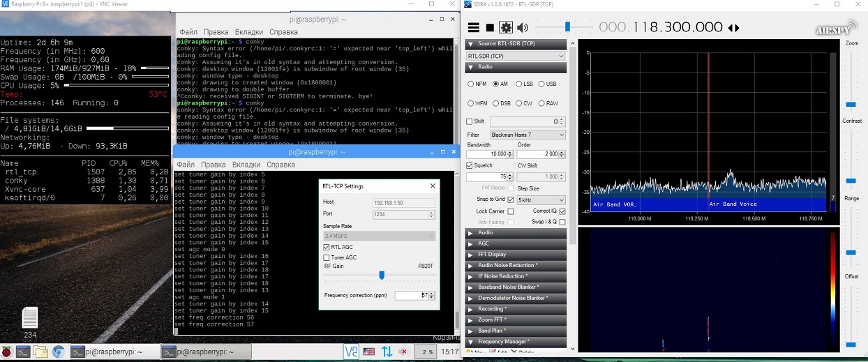
Task: Switch to first pi@raspberrypi taskbar window button
Action: click(x=114, y=352)
